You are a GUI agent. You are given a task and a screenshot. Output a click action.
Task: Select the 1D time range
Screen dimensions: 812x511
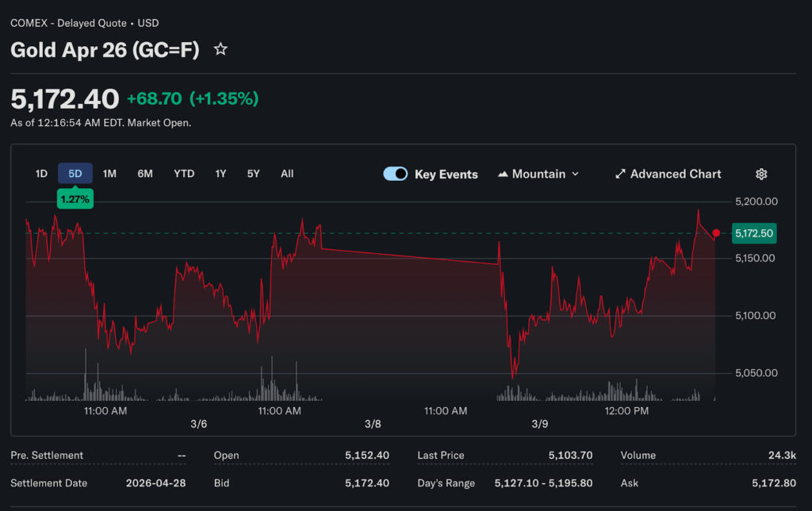point(41,174)
